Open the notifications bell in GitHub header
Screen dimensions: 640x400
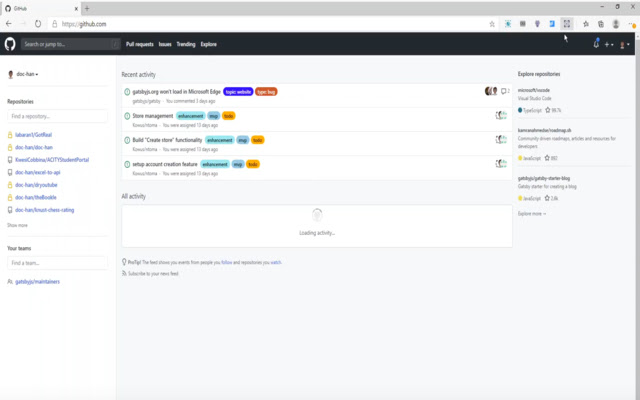[596, 44]
